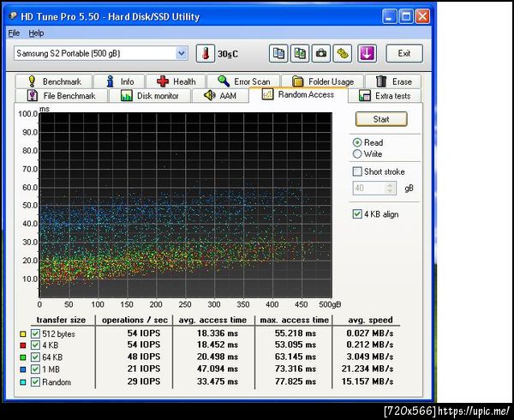
Task: Click the 21 IOPS value
Action: pos(144,369)
